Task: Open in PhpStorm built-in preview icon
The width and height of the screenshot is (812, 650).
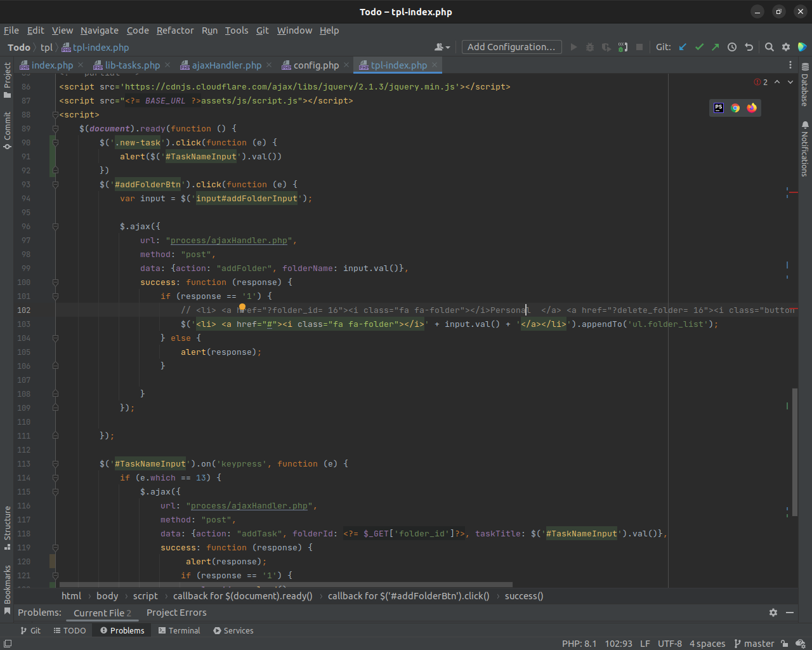Action: [719, 108]
